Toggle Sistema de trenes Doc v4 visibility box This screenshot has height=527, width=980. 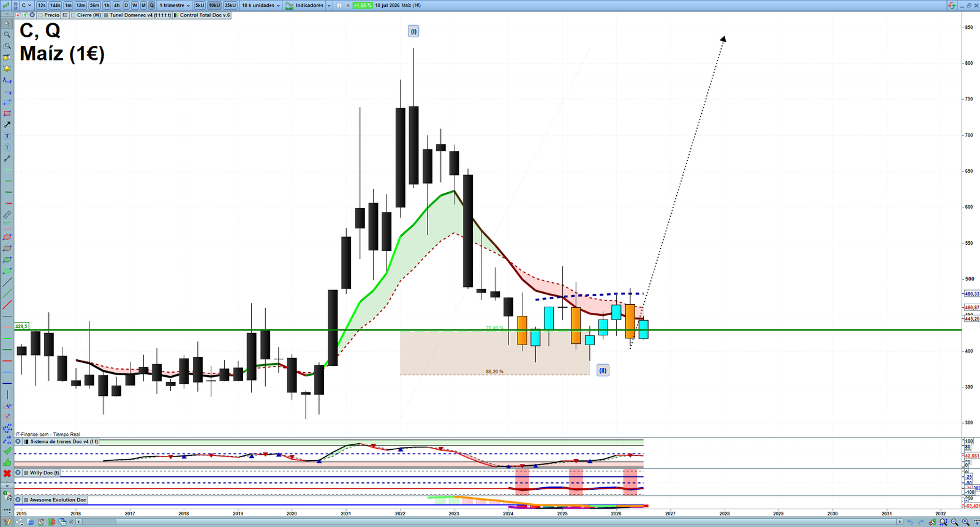tap(26, 441)
